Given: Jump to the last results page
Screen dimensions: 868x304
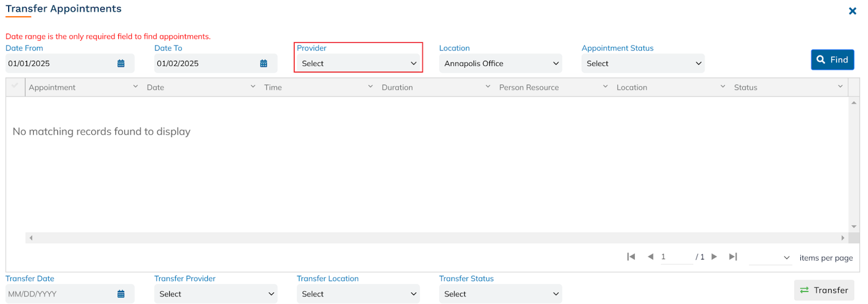Looking at the screenshot, I should pos(733,257).
